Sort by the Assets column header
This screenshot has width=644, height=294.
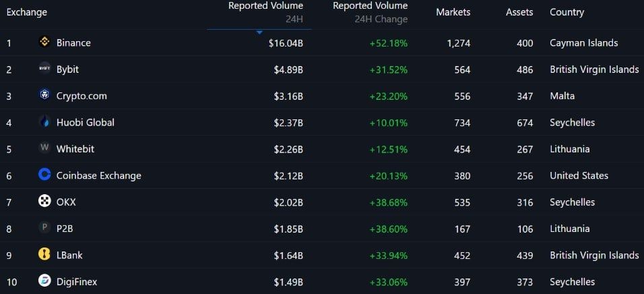(519, 12)
